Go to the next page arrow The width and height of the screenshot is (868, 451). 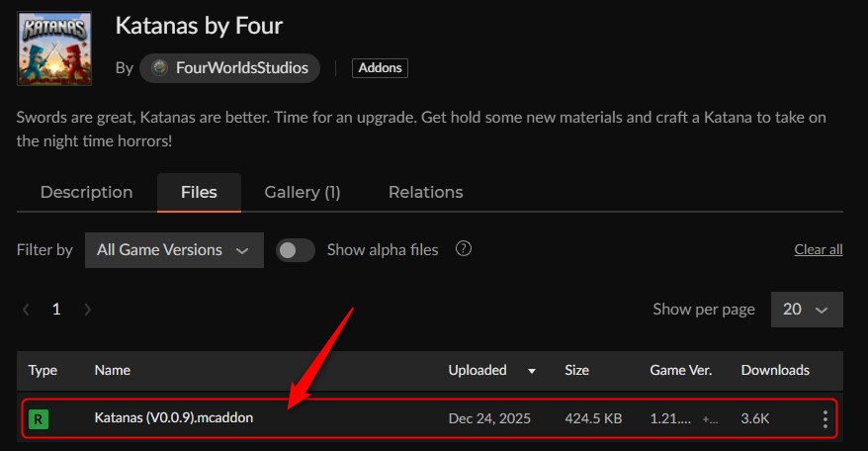(x=87, y=310)
